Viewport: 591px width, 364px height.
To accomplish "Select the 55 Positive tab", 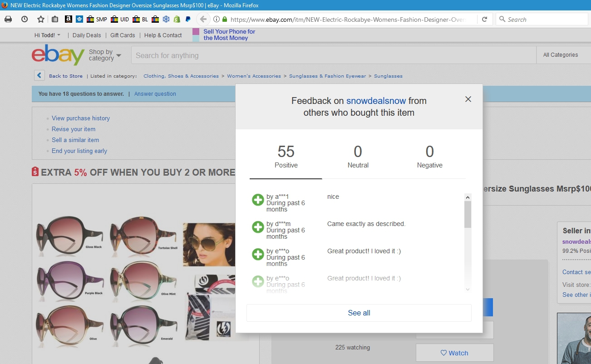I will tap(286, 157).
